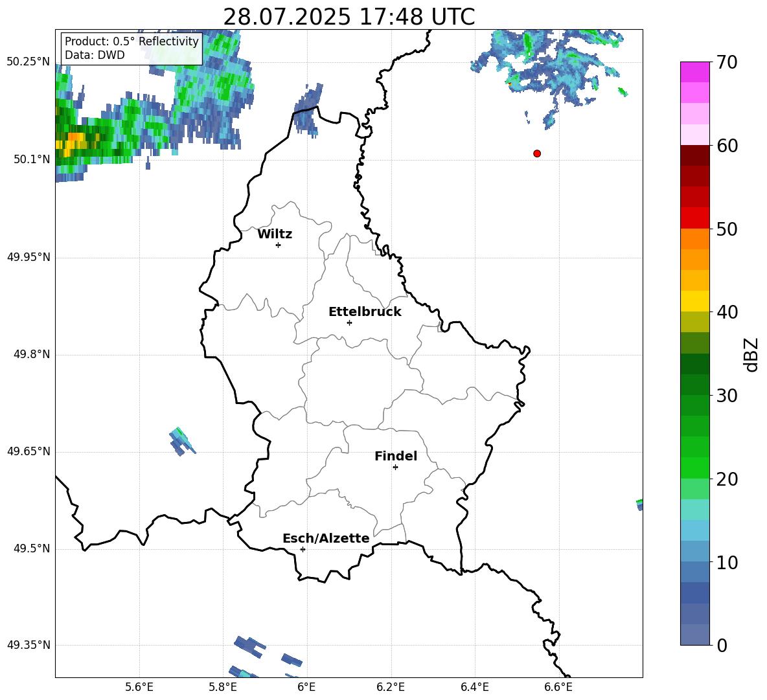Click the Esch/Alzette station cross marker
Screen dimensions: 767x700
[303, 549]
